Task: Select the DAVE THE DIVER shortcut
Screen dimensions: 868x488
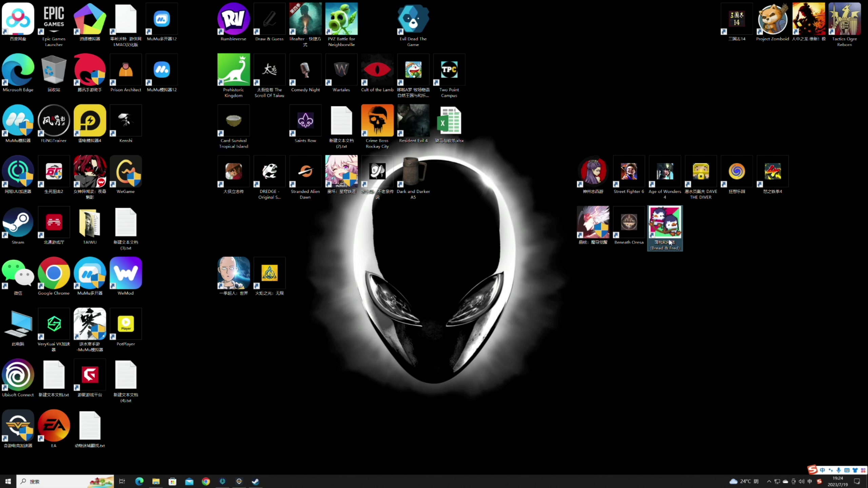Action: pos(701,177)
